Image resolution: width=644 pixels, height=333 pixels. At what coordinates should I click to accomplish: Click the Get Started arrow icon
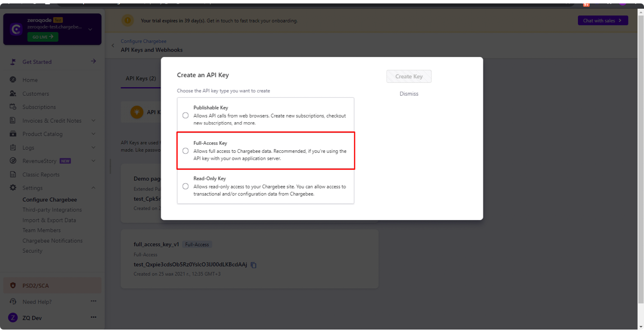tap(93, 61)
